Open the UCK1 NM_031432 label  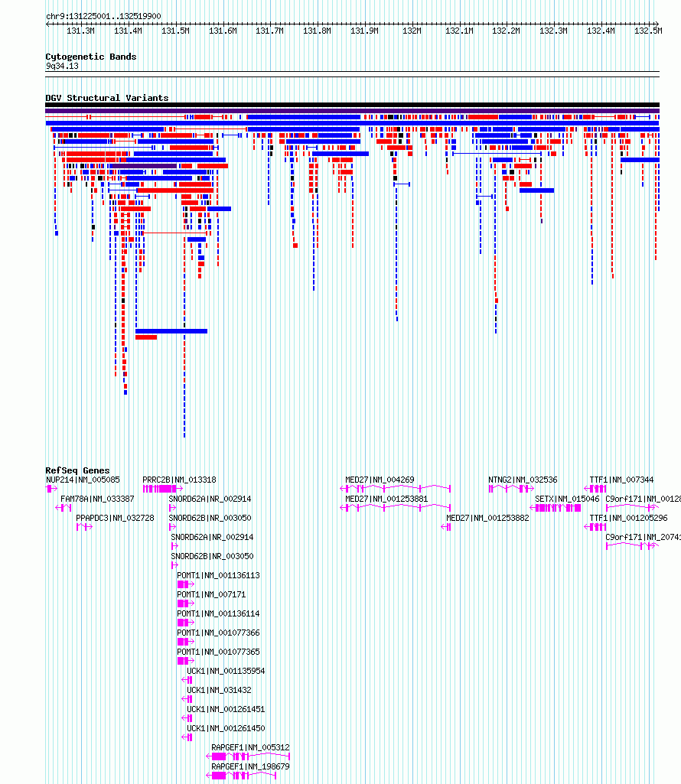219,690
